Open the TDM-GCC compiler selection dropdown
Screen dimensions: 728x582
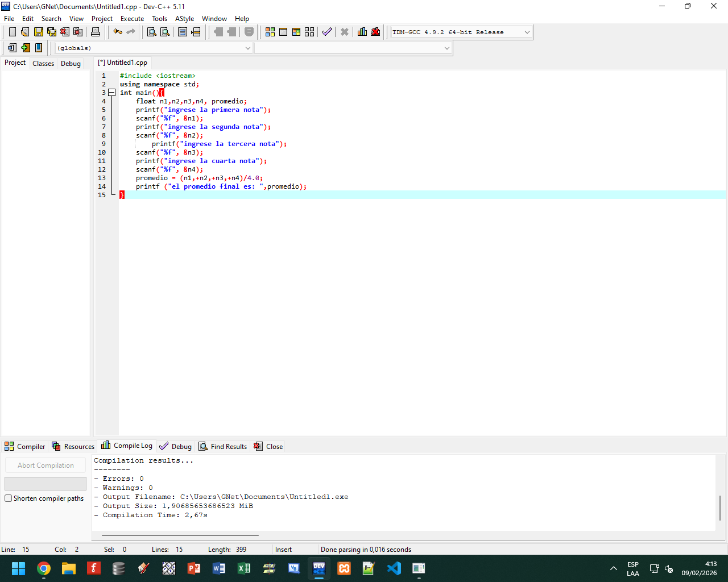tap(527, 32)
